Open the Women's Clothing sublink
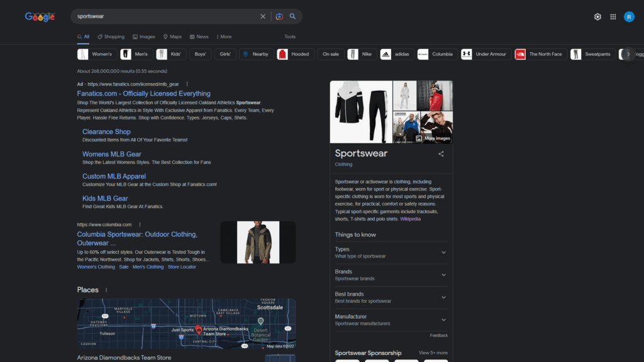Image resolution: width=644 pixels, height=362 pixels. point(96,266)
